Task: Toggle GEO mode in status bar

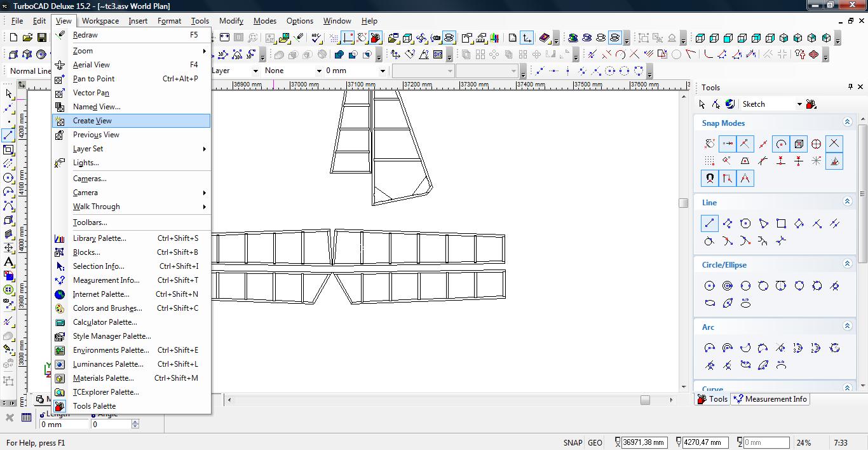Action: point(595,443)
